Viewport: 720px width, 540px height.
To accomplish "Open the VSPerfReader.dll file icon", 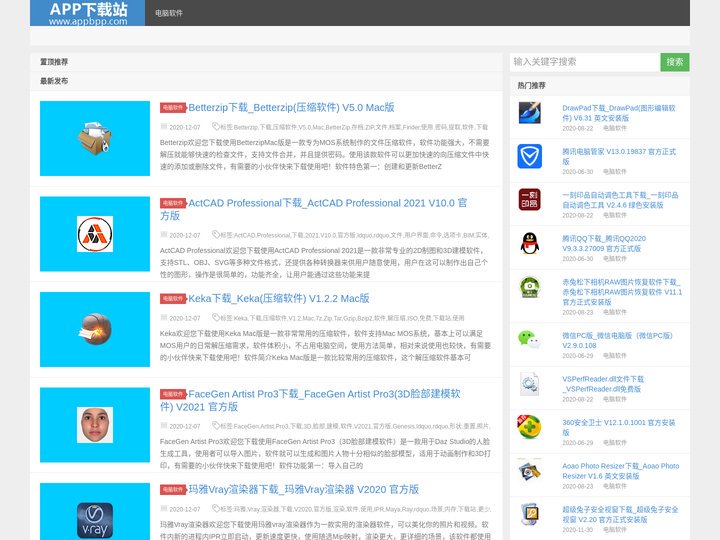I will tap(529, 383).
